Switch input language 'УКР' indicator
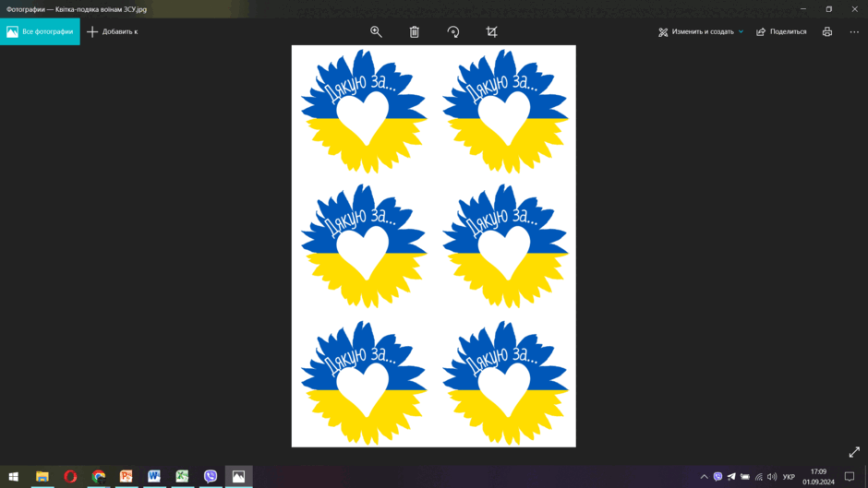Viewport: 868px width, 488px height. (789, 476)
